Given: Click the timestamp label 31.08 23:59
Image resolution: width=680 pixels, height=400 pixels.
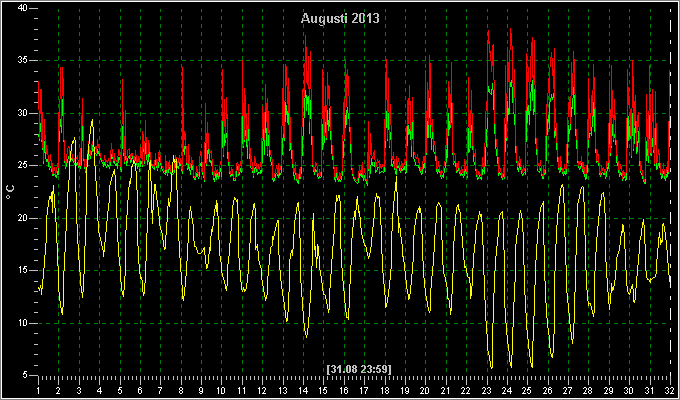Looking at the screenshot, I should point(359,370).
